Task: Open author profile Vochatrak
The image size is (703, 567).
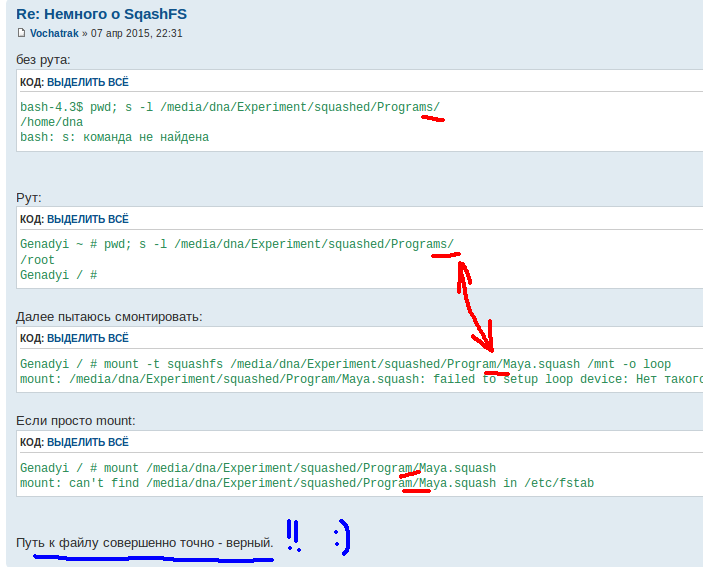Action: point(54,33)
